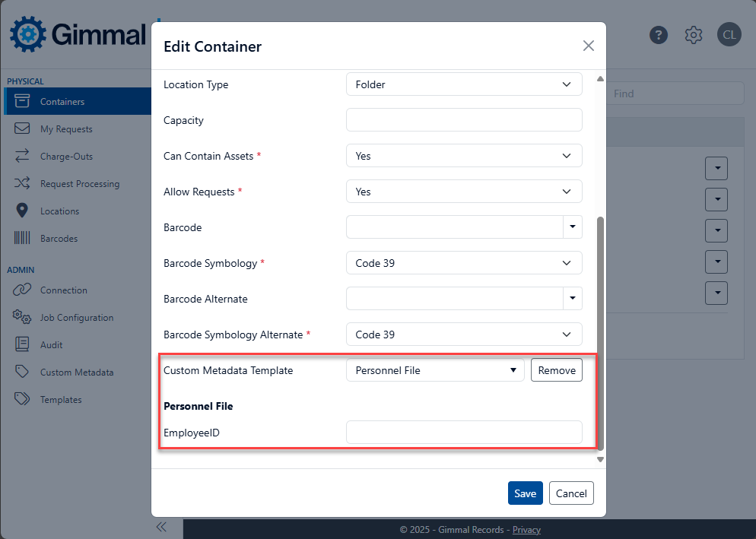The width and height of the screenshot is (756, 539).
Task: Click the dialog vertical scrollbar thumb
Action: 600,333
